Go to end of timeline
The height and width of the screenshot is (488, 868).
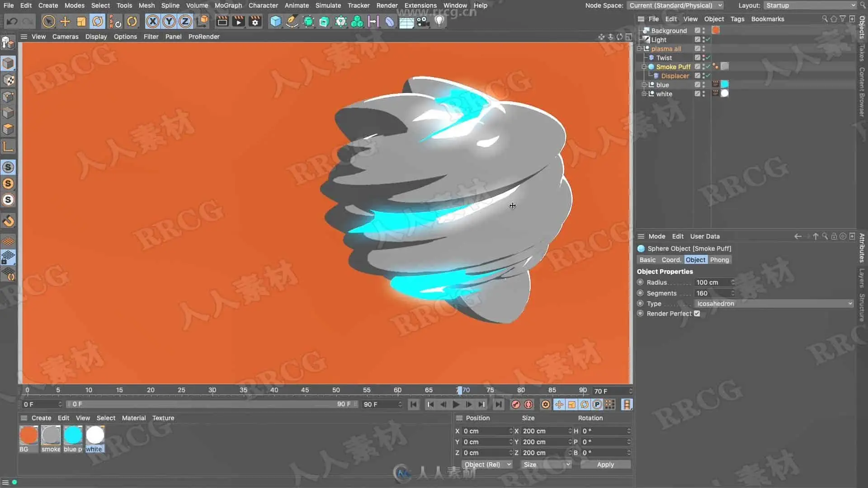tap(498, 404)
